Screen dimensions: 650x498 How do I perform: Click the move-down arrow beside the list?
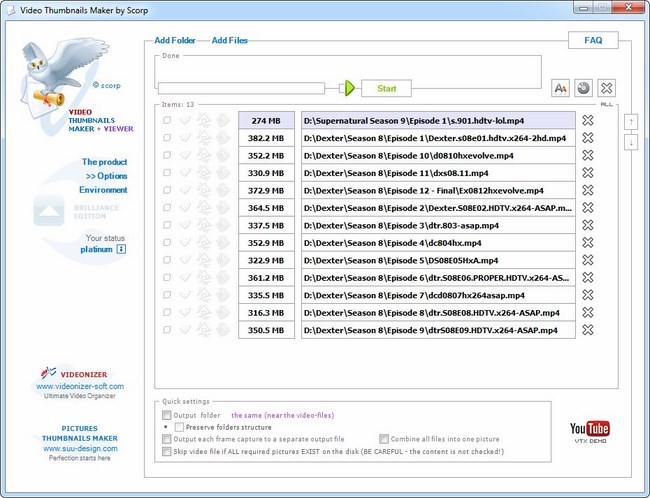coord(630,142)
